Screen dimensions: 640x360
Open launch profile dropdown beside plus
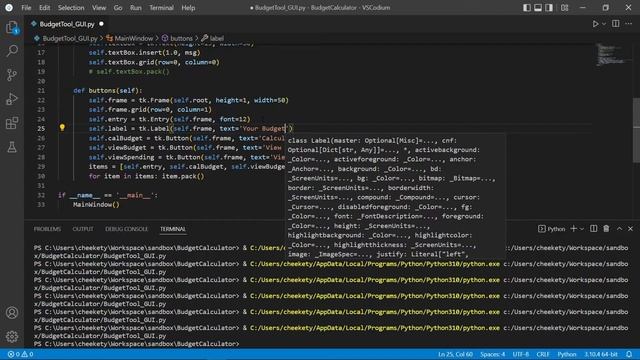[582, 229]
